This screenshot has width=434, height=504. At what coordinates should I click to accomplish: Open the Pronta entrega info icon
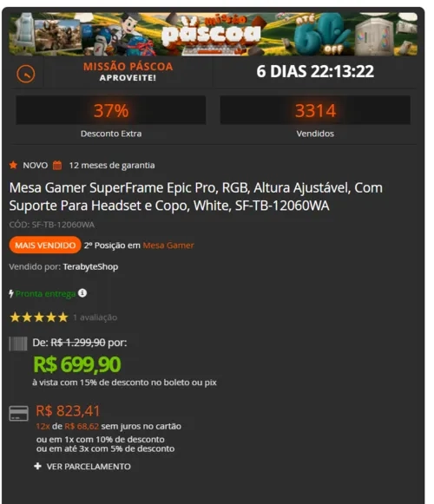pos(82,293)
